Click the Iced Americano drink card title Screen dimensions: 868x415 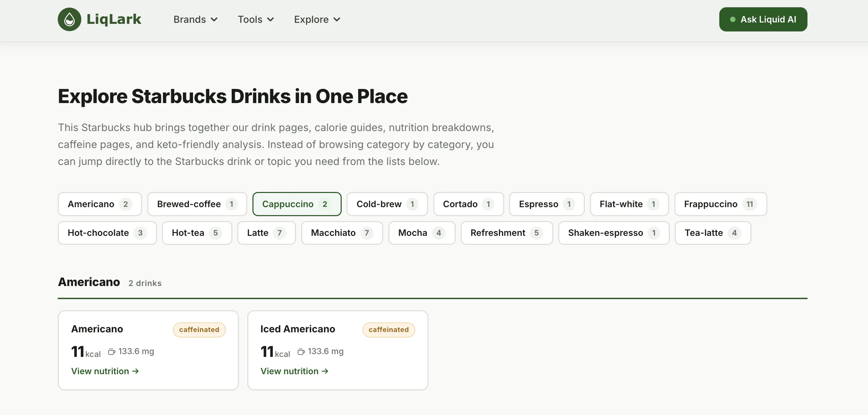coord(298,329)
